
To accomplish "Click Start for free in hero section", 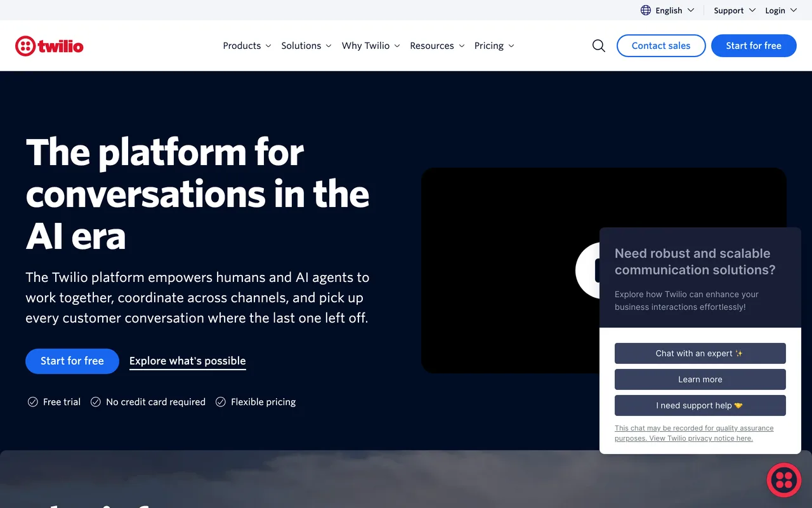I will click(x=72, y=361).
